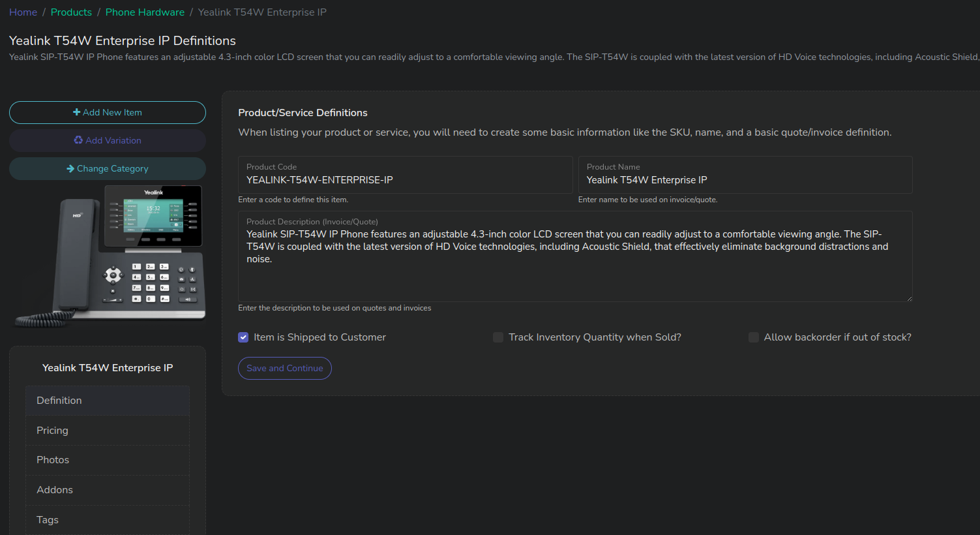Check Allow backorder if out of stock
This screenshot has width=980, height=535.
pos(754,337)
